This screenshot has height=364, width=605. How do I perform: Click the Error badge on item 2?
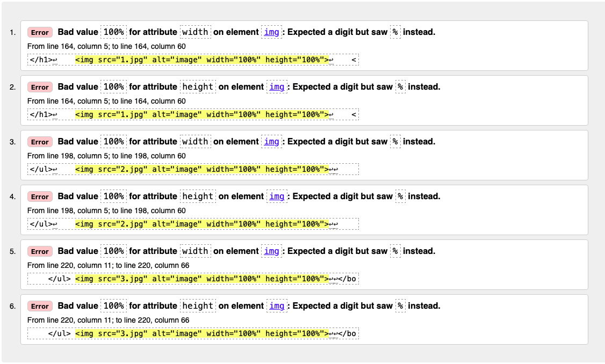40,87
